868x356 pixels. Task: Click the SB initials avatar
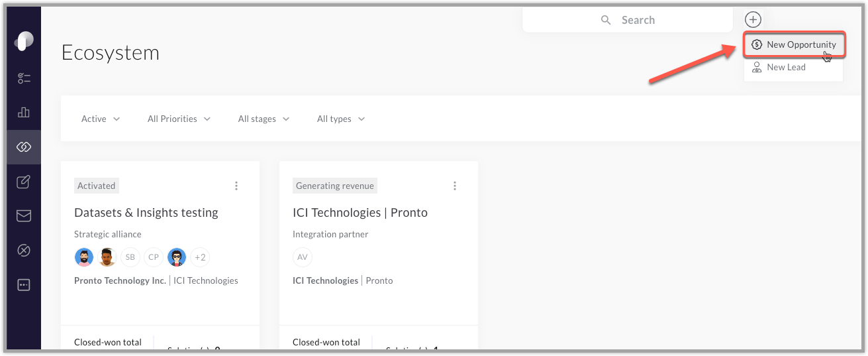click(x=130, y=257)
